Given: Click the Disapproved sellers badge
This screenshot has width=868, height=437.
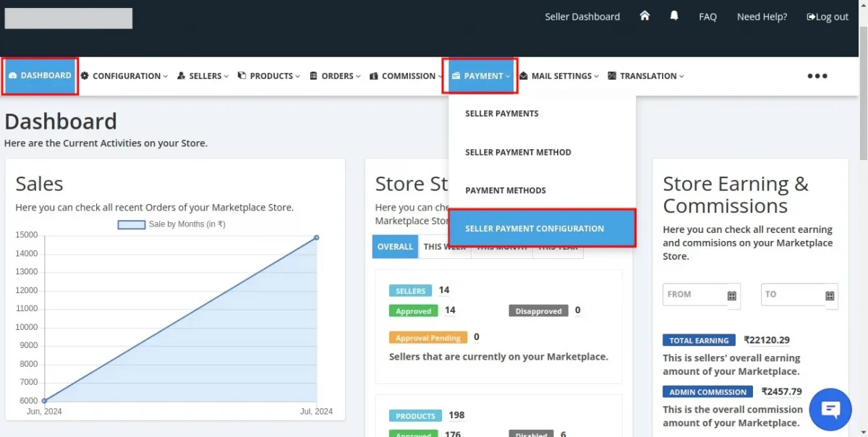Looking at the screenshot, I should pos(539,311).
